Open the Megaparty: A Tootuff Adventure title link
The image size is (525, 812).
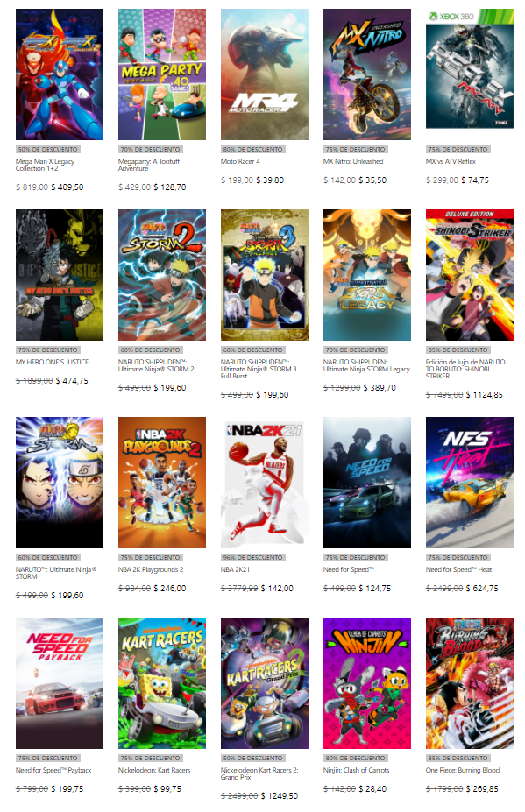coord(149,165)
